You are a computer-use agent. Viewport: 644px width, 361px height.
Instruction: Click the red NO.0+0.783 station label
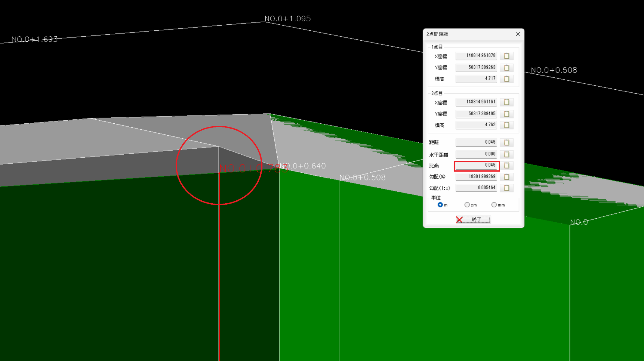point(254,168)
